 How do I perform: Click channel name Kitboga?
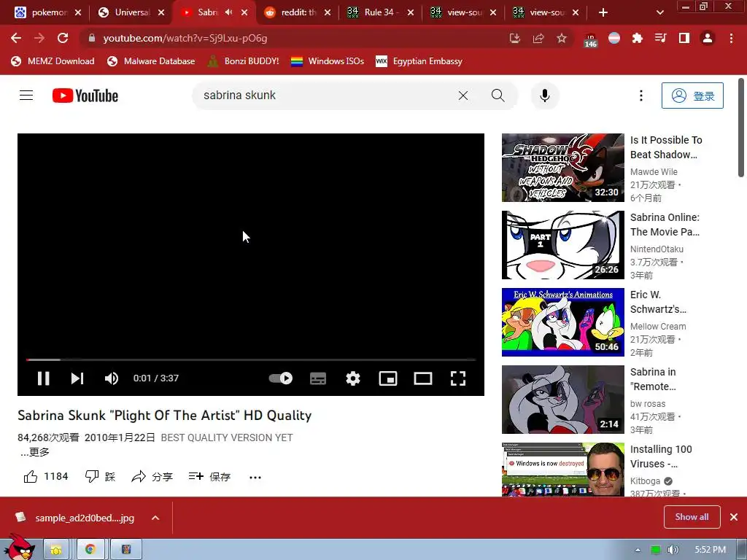click(645, 481)
